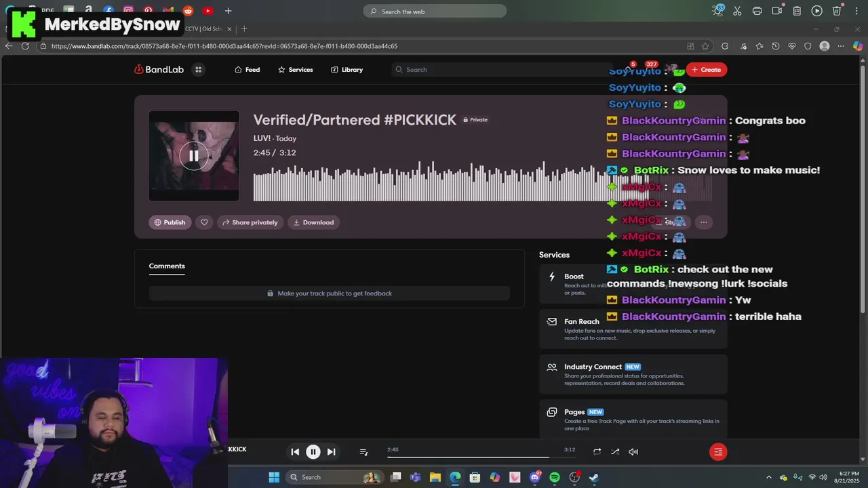Download the track

point(313,222)
